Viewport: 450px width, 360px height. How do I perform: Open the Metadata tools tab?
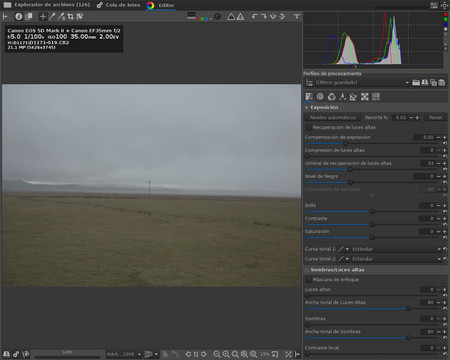376,97
